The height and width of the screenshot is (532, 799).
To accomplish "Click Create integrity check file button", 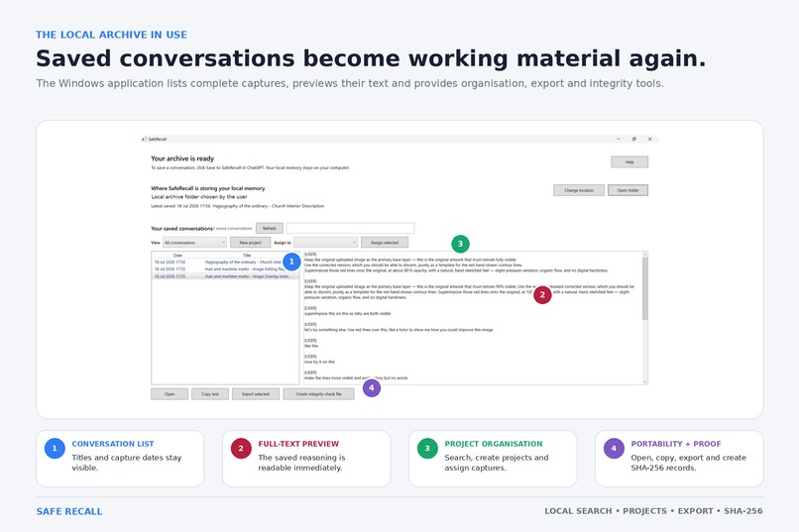I will coord(318,394).
